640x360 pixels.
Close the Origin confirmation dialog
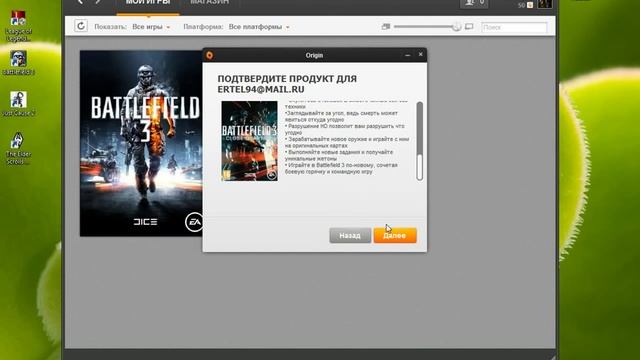coord(420,54)
